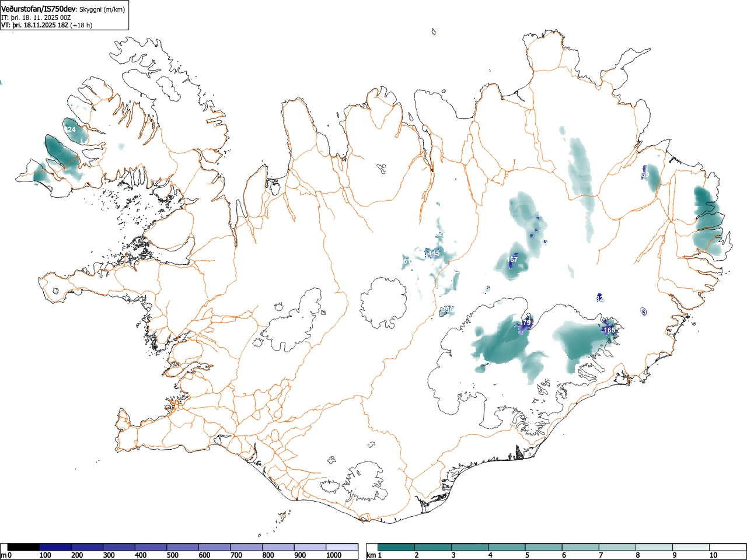This screenshot has height=560, width=747.
Task: Click the Skyggni (m/km) parameter label
Action: point(102,9)
